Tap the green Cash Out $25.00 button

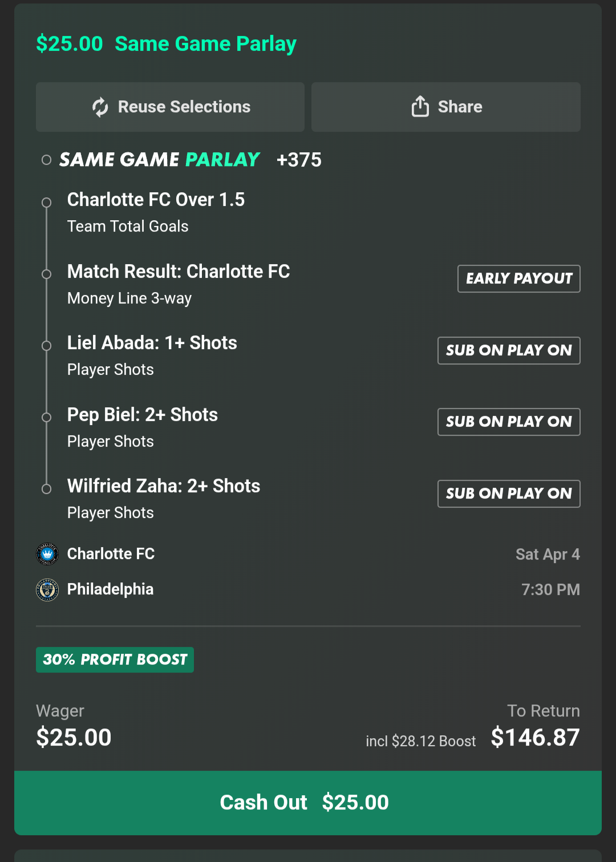(308, 803)
